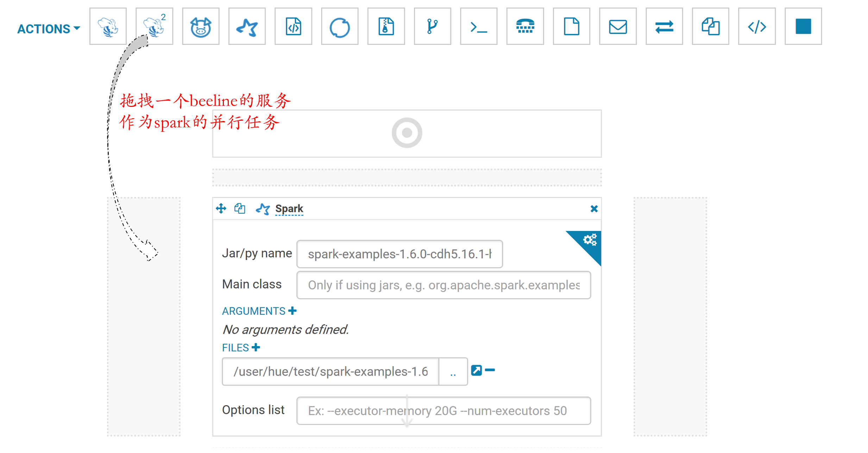Select the Sub workflow fork icon
Viewport: 868px width, 453px height.
432,27
